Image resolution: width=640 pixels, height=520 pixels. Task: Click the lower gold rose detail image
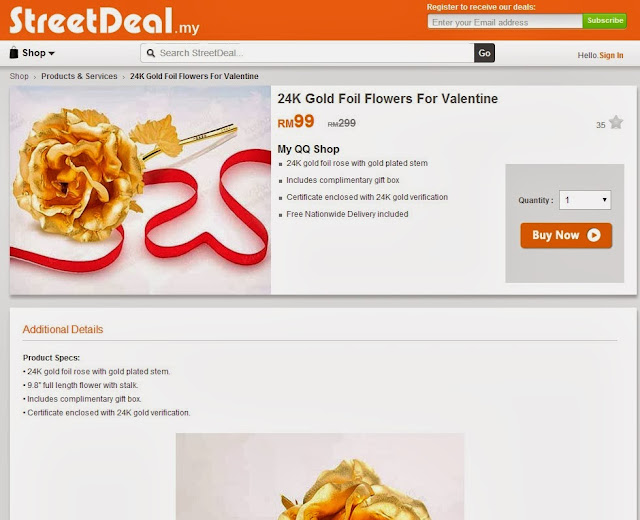click(320, 476)
